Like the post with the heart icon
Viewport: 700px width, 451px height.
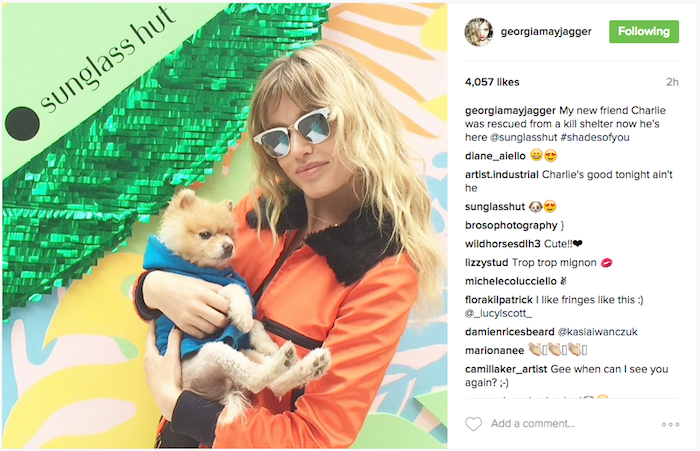[473, 424]
